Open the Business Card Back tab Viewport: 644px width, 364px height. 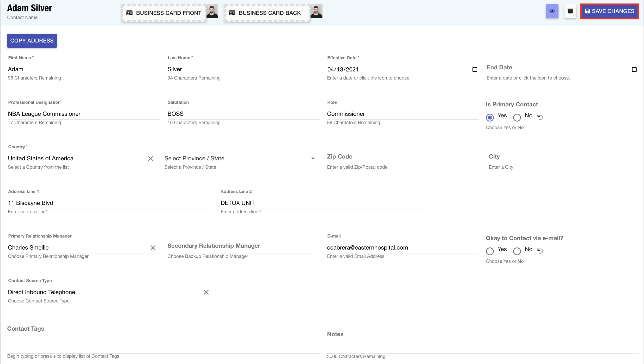[267, 13]
